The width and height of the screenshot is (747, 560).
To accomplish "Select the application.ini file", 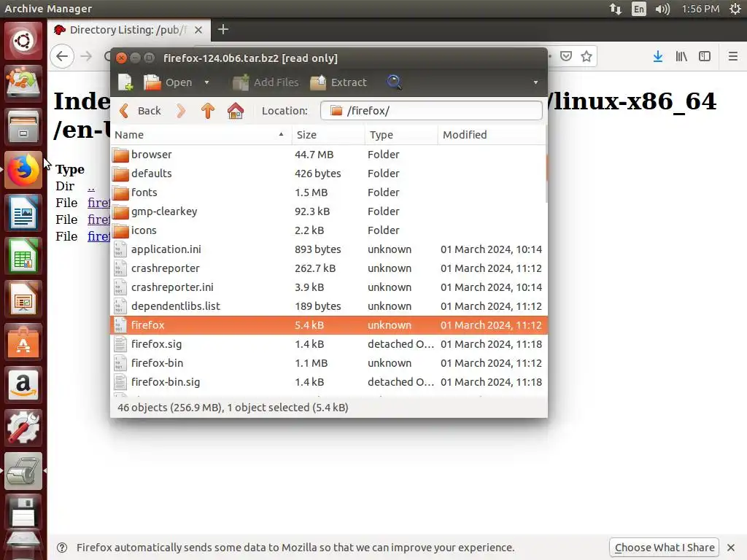I will click(328, 249).
